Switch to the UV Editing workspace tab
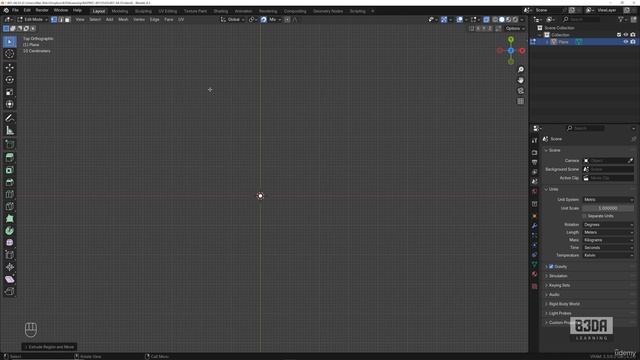Screen dimensions: 640x360 pos(168,11)
